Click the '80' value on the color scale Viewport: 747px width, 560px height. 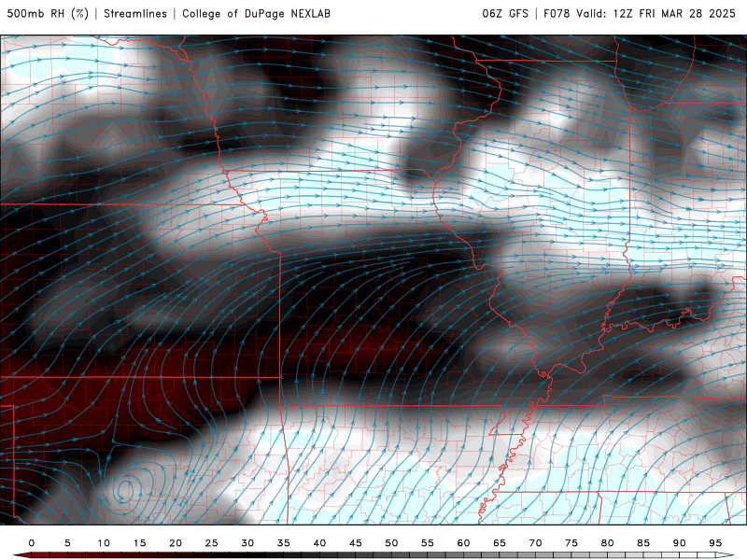(608, 543)
